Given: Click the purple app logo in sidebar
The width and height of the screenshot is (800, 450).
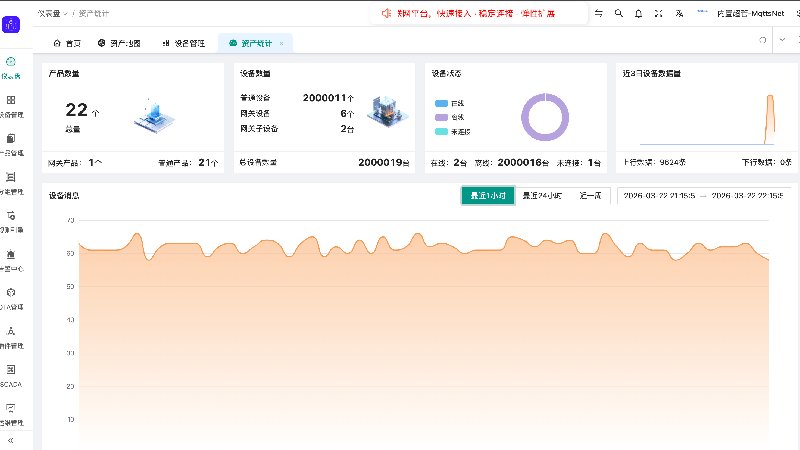Looking at the screenshot, I should click(x=11, y=24).
